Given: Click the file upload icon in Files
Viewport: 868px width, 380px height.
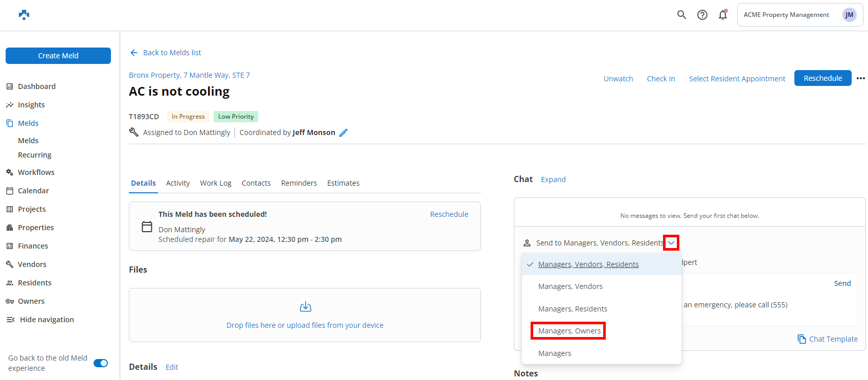Looking at the screenshot, I should coord(305,307).
